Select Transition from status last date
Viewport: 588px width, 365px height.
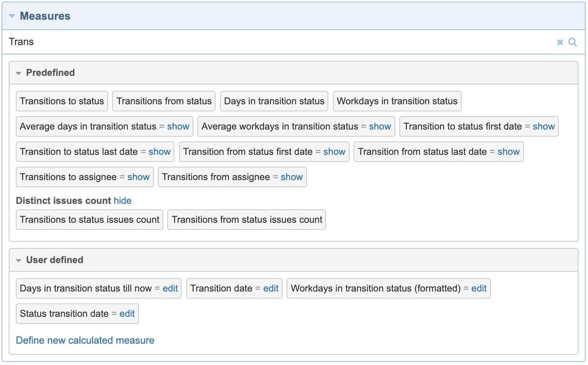422,152
